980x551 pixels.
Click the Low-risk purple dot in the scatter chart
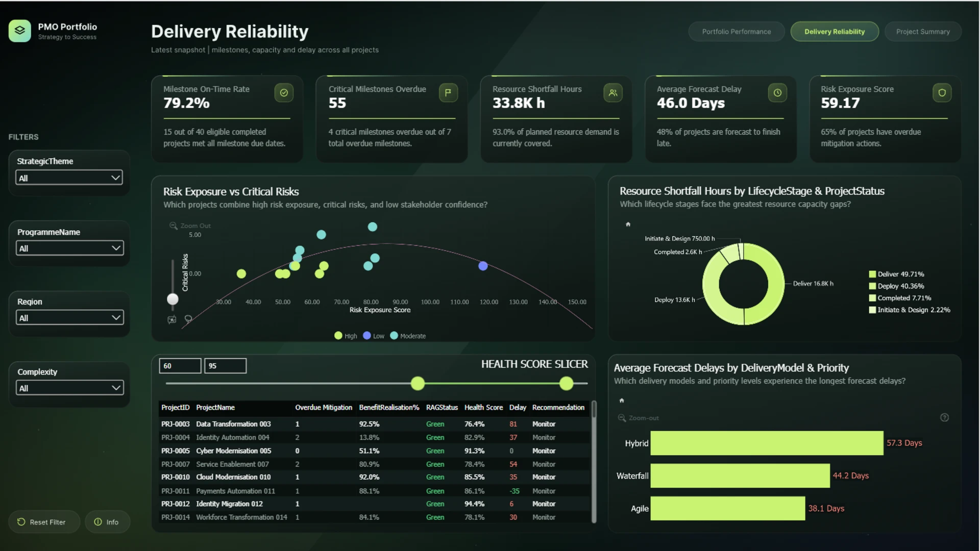tap(483, 266)
